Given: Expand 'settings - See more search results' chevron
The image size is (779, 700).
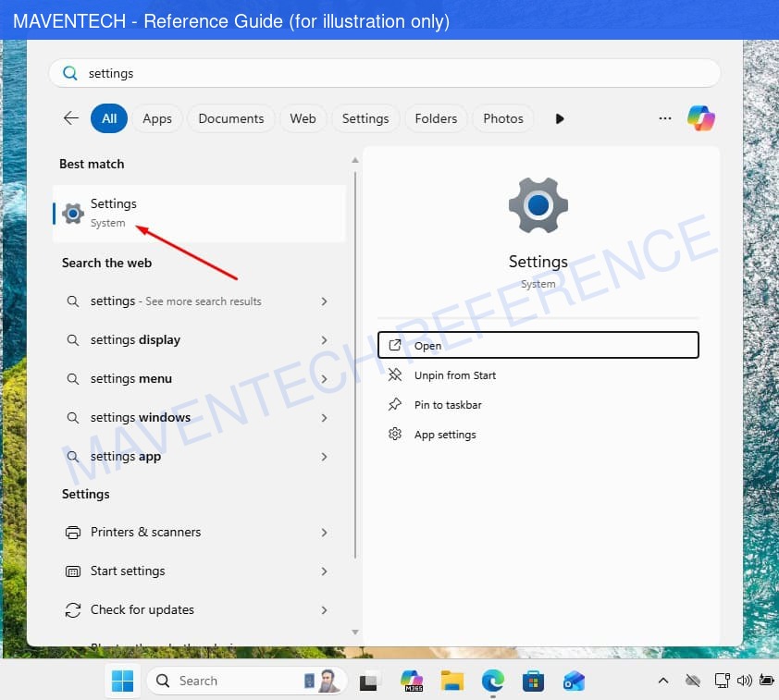Looking at the screenshot, I should click(324, 301).
